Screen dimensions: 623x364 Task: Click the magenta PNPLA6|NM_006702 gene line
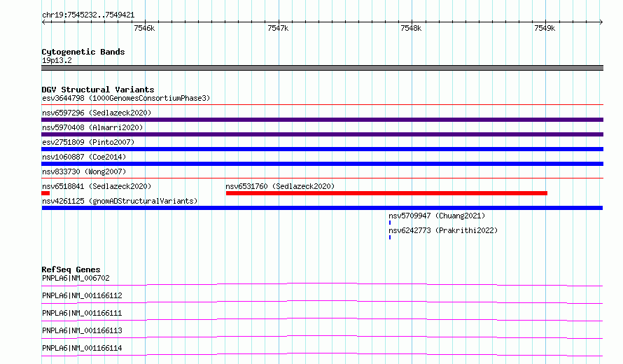[x=322, y=284]
